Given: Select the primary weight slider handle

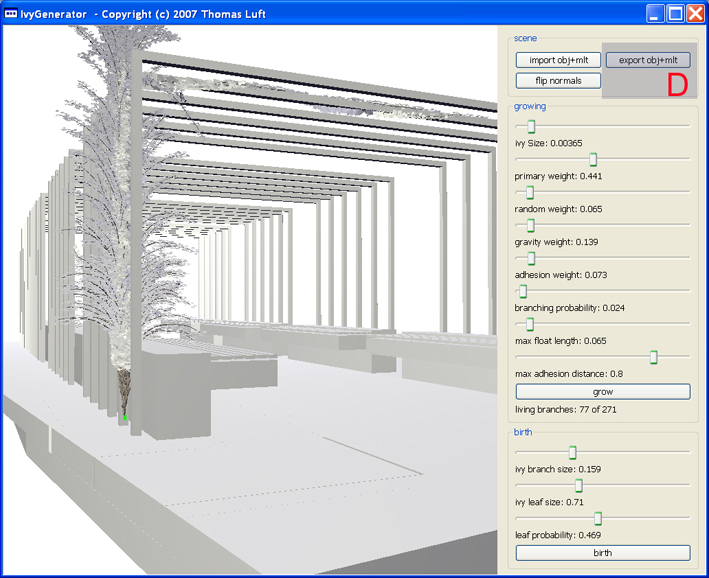Looking at the screenshot, I should tap(593, 159).
